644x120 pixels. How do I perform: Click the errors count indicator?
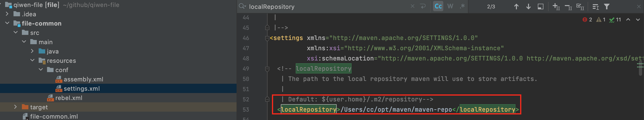tap(587, 20)
